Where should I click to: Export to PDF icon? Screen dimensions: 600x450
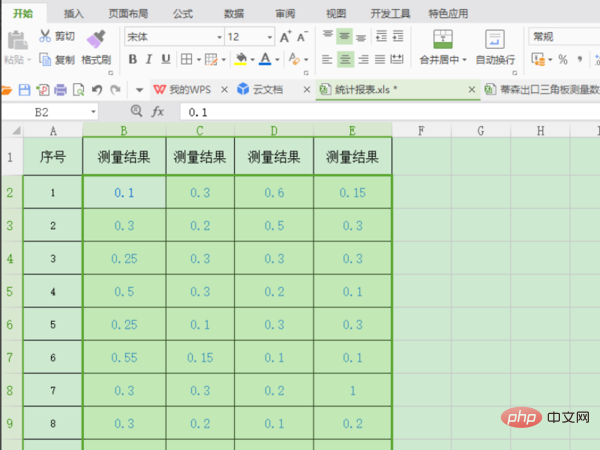42,90
